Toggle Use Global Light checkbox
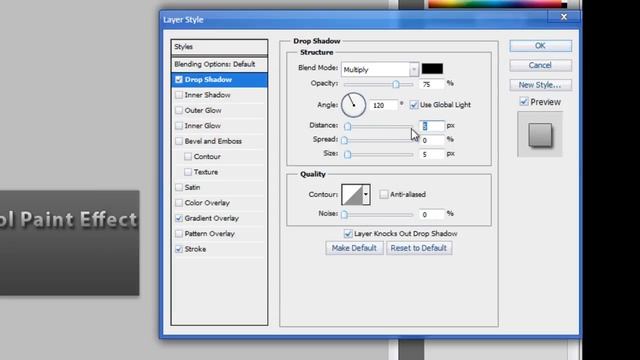Viewport: 640px width, 360px height. coord(414,105)
